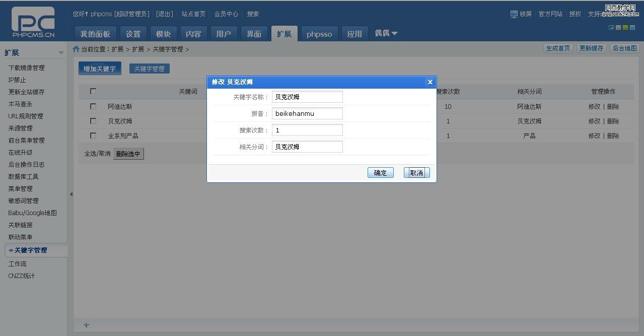Switch to the phpsso tab
This screenshot has height=336, width=644.
click(x=319, y=34)
